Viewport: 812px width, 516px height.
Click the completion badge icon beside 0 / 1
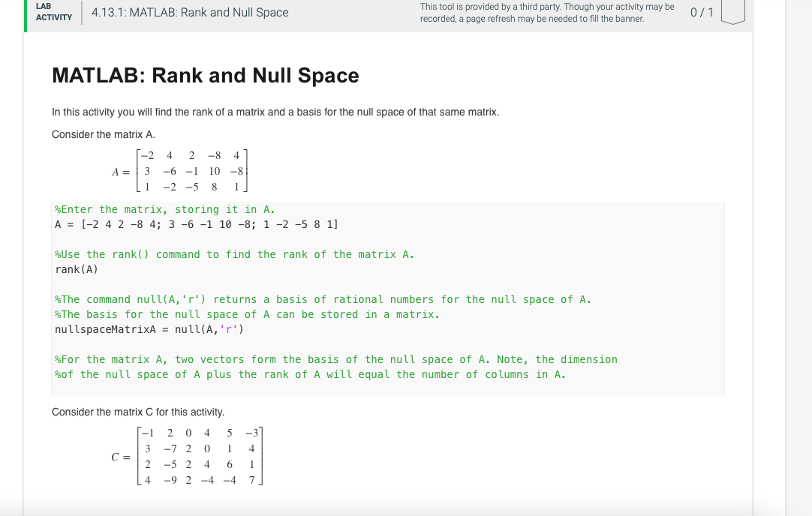coord(732,11)
